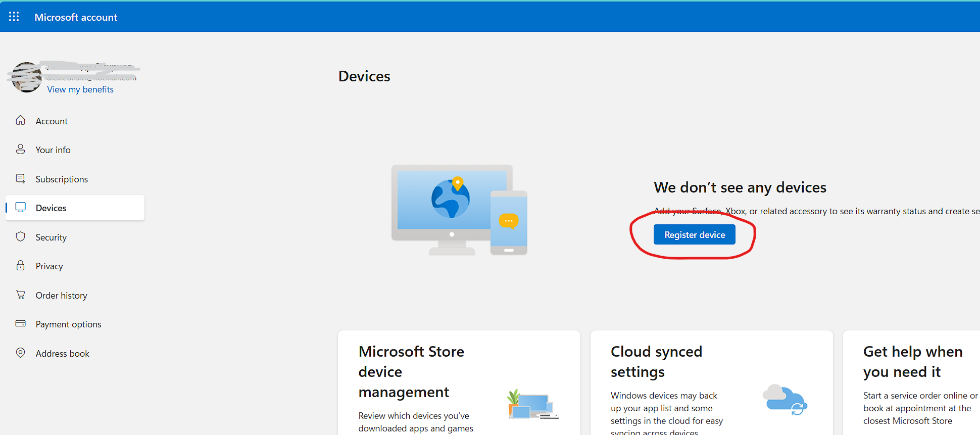Click the Security shield icon
Image resolution: width=980 pixels, height=435 pixels.
(20, 236)
